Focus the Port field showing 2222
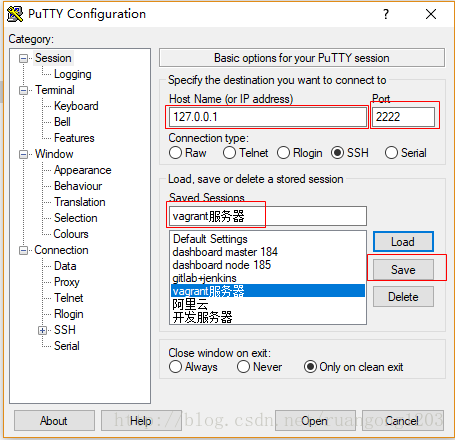455x440 pixels. pos(403,117)
